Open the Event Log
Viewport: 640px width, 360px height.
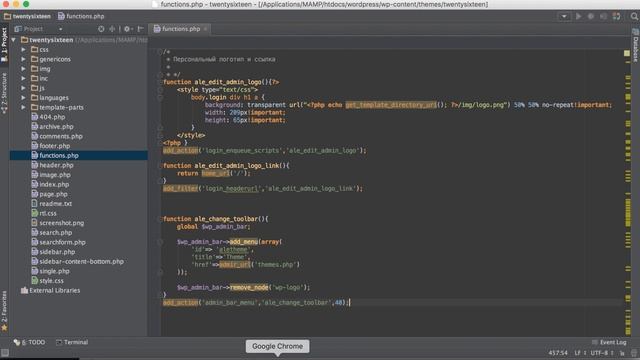click(609, 342)
